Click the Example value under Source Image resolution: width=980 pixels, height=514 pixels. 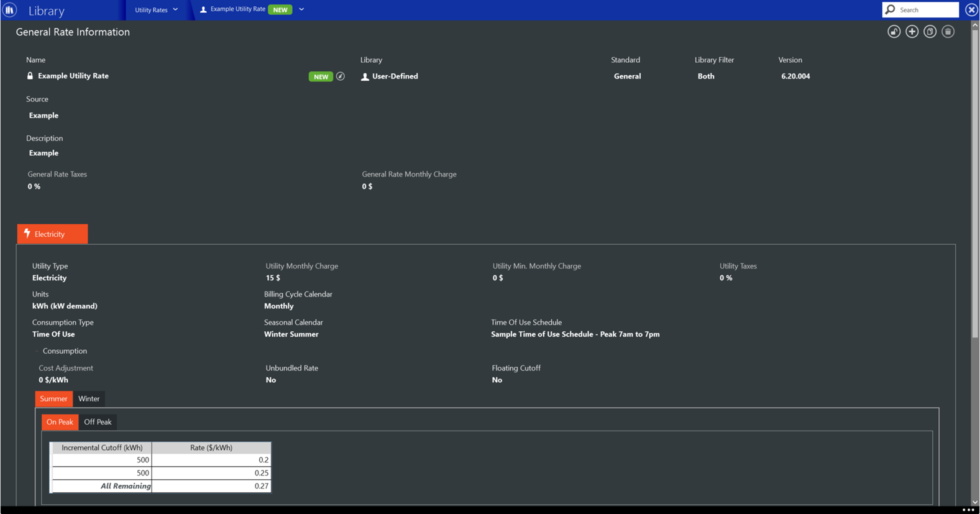[44, 116]
